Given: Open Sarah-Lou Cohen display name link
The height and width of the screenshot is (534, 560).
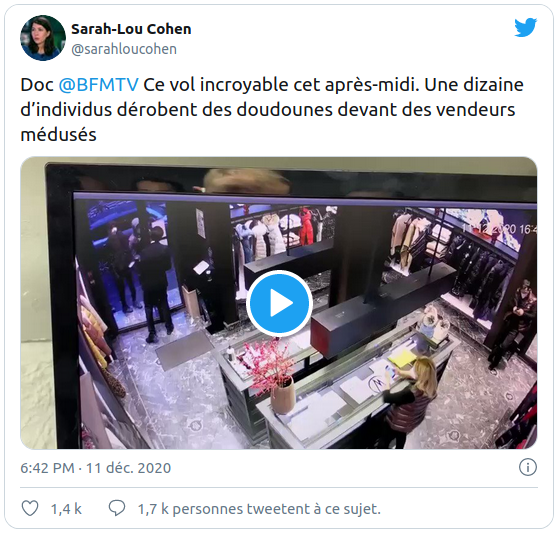Looking at the screenshot, I should pos(131,29).
